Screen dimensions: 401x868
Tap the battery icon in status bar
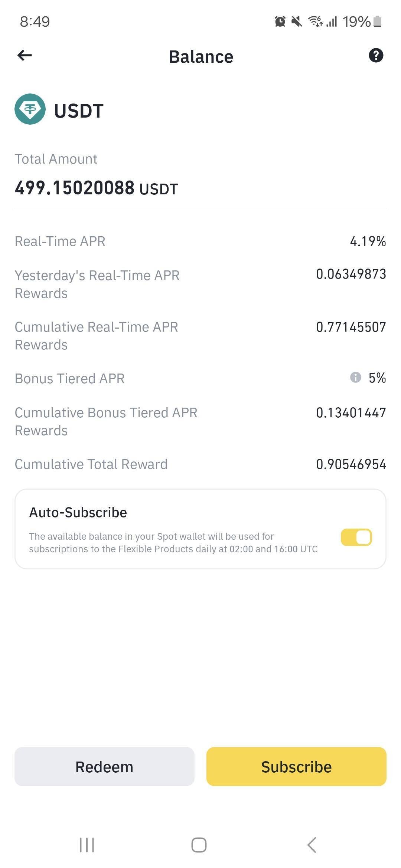coord(377,22)
